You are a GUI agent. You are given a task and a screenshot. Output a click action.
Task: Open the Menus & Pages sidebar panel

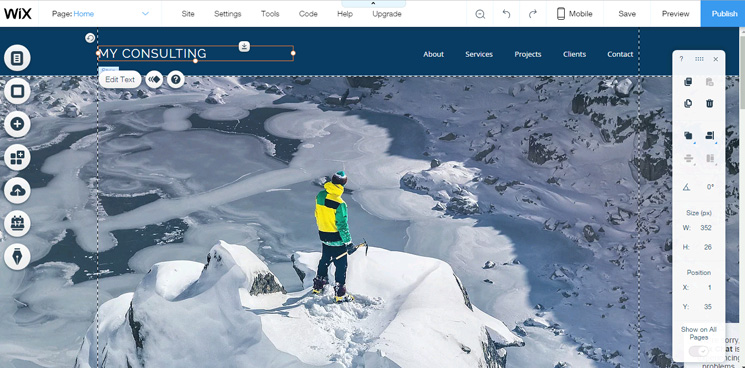coord(17,58)
